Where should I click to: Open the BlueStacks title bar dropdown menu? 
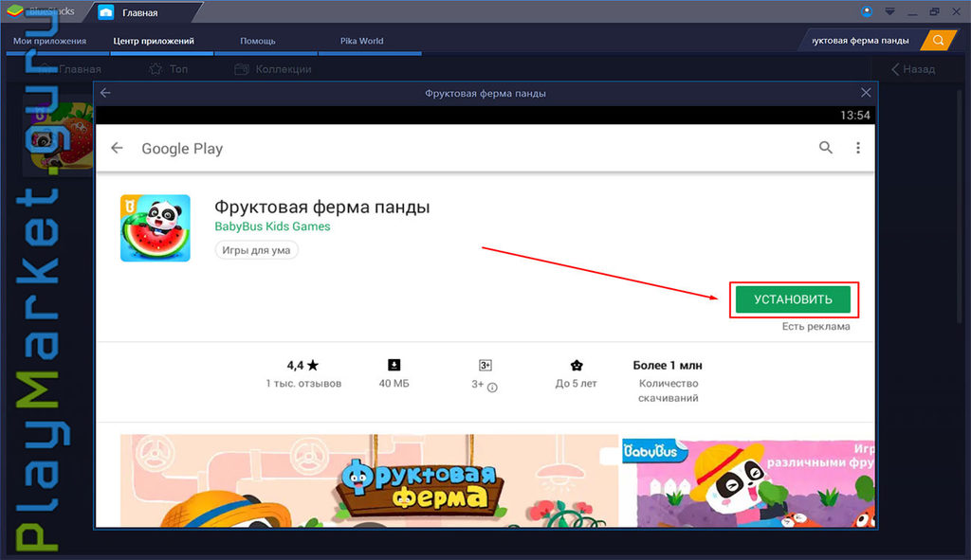click(x=889, y=11)
